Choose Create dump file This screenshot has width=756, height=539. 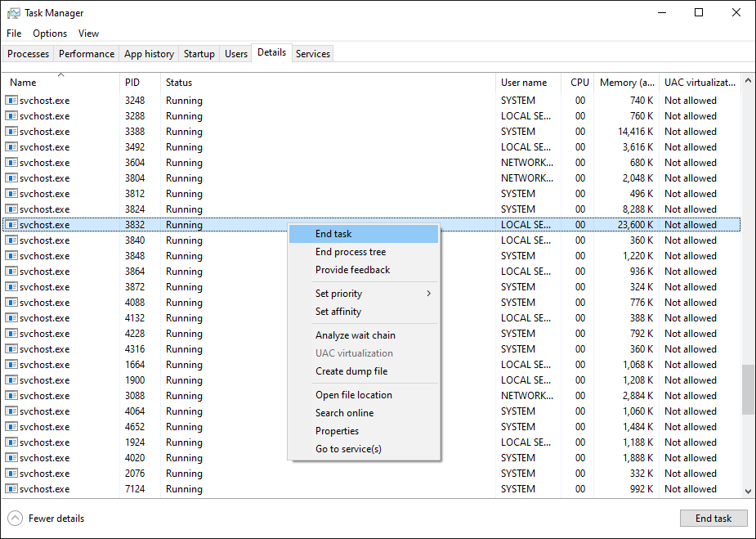pyautogui.click(x=364, y=371)
